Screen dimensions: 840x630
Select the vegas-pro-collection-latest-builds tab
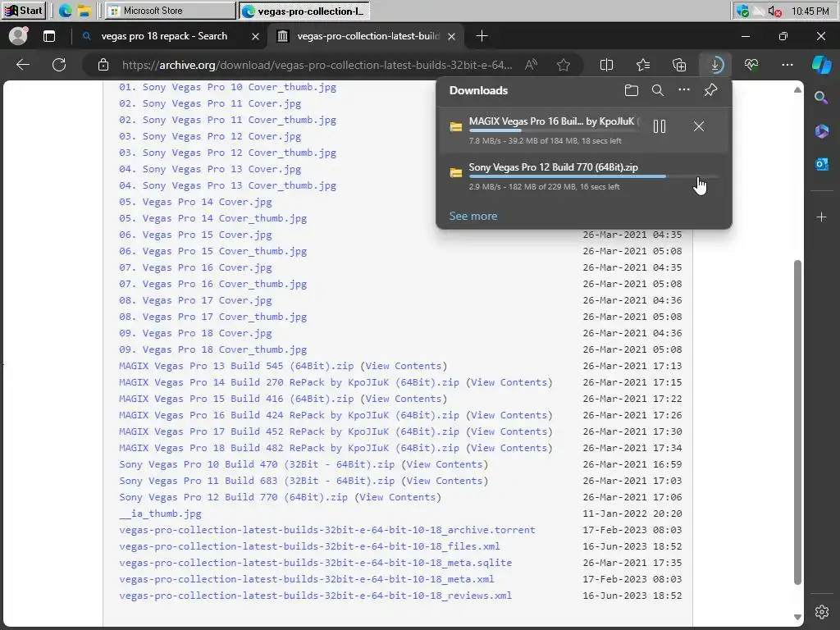368,36
